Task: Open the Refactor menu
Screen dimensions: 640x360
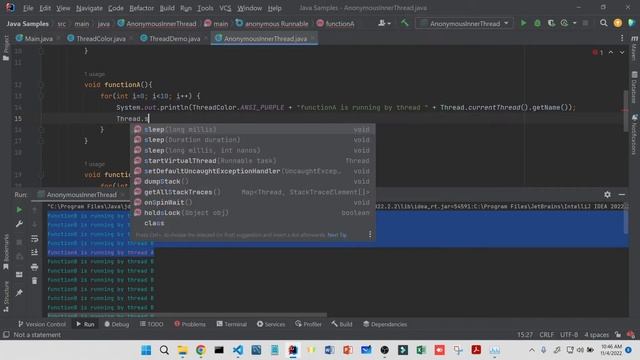Action: [x=141, y=8]
